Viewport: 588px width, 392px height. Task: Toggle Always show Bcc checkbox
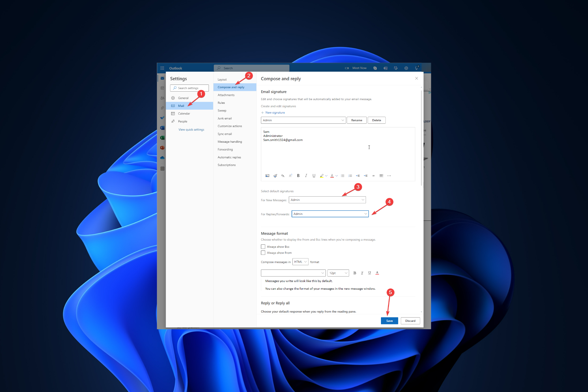pyautogui.click(x=263, y=246)
